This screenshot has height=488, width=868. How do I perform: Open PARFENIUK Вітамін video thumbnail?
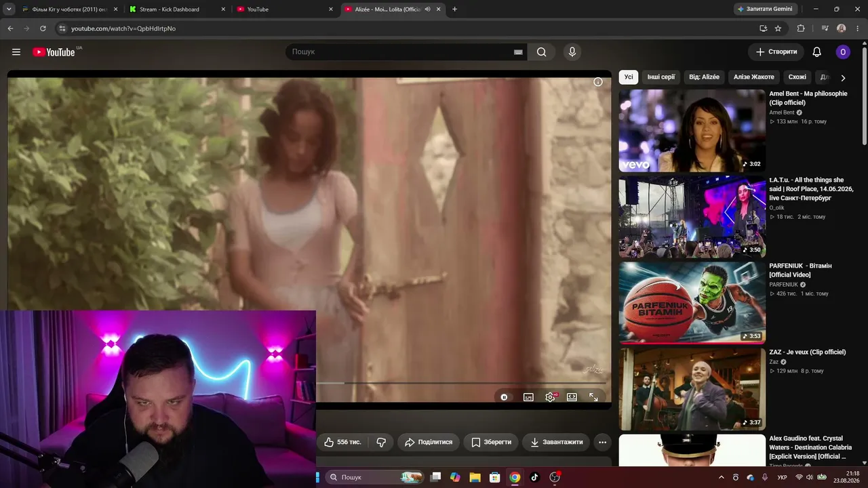[x=692, y=303]
